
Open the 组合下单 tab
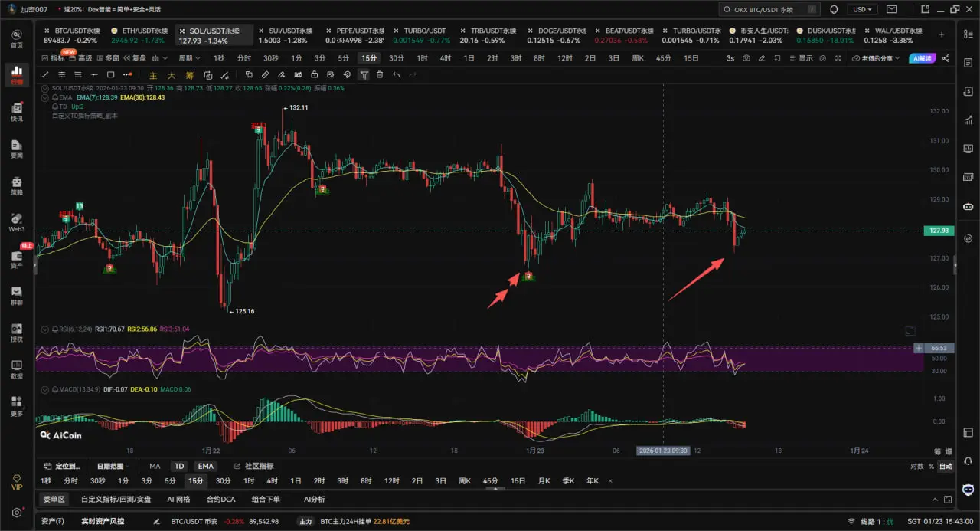pos(266,499)
